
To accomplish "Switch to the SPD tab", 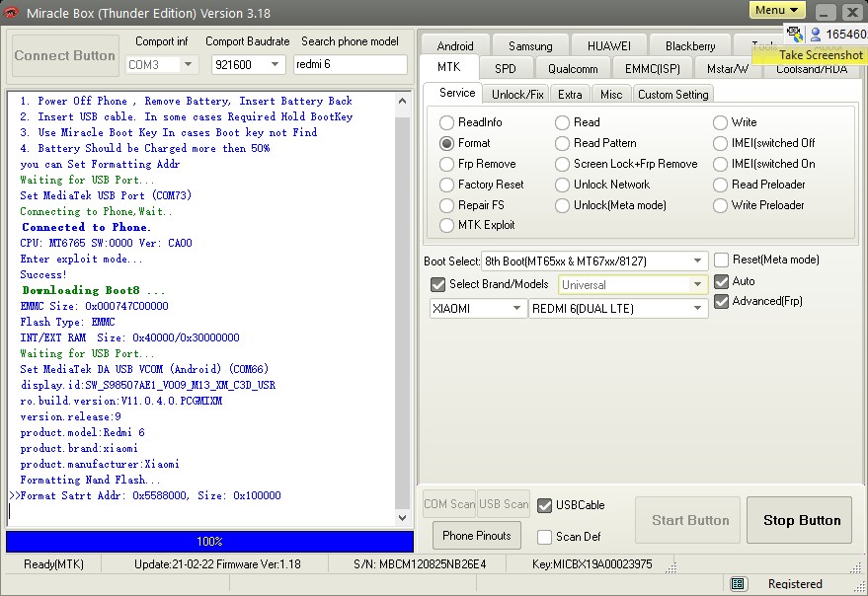I will click(x=505, y=69).
